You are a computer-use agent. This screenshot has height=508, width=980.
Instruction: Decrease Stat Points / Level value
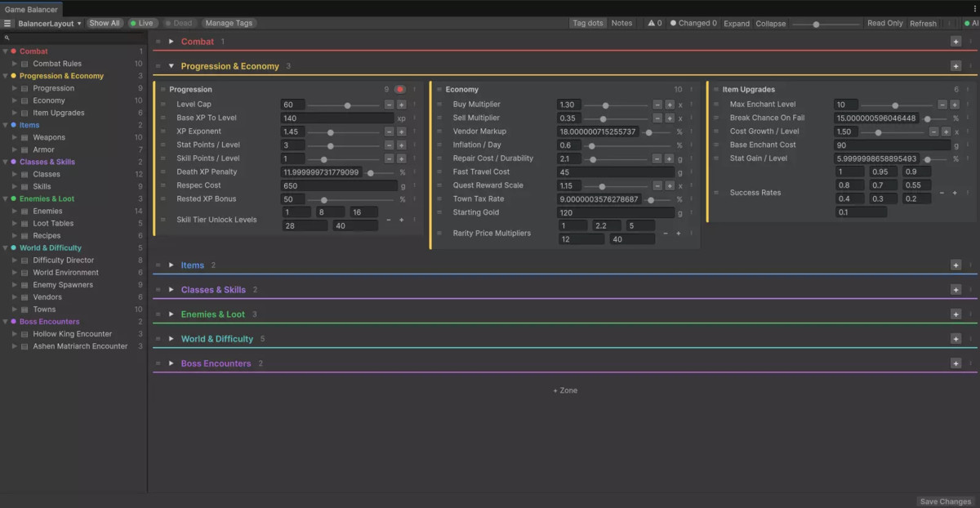click(389, 145)
